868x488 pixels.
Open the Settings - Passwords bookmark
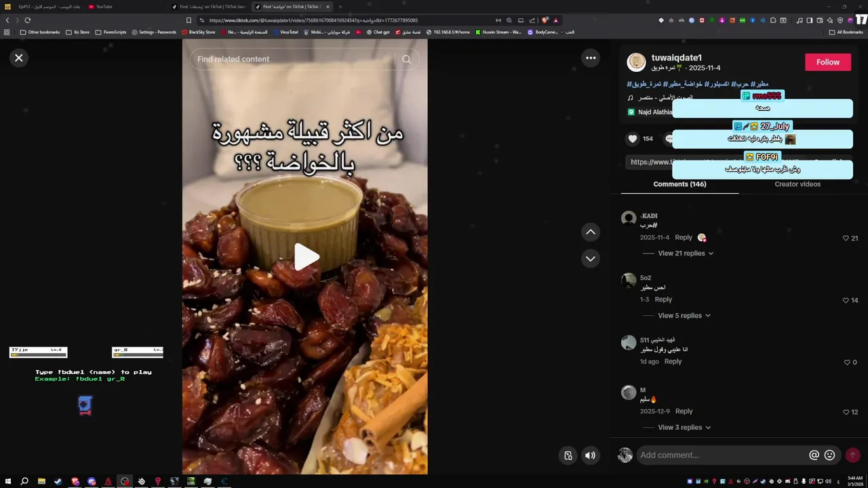click(x=154, y=32)
